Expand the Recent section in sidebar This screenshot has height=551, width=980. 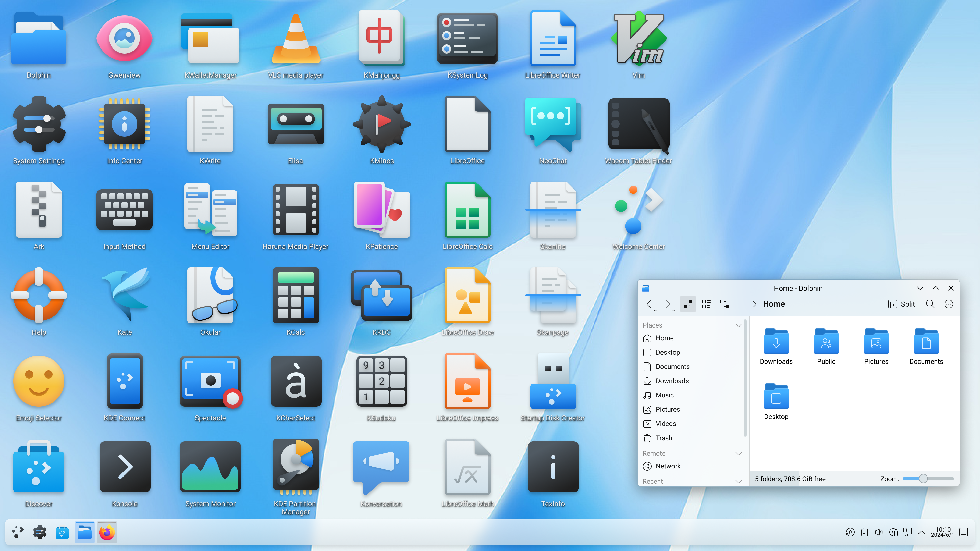tap(738, 481)
